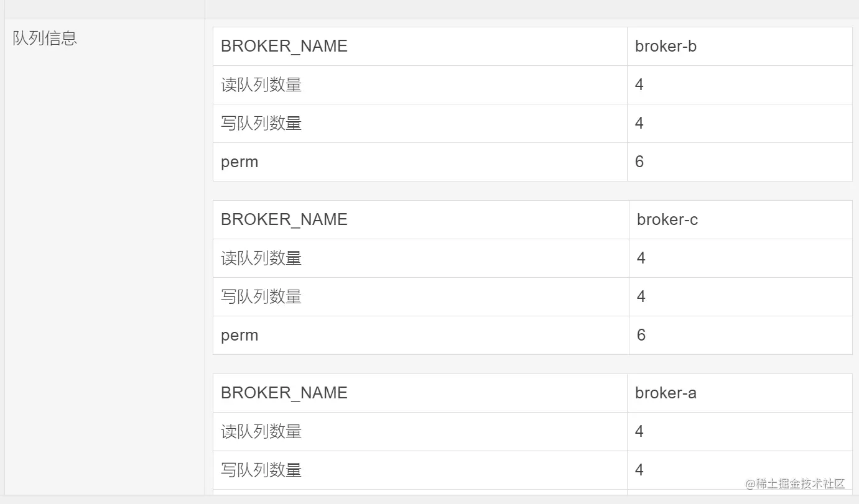Click 读队列数量 label in broker-b table
This screenshot has height=504, width=859.
point(261,85)
